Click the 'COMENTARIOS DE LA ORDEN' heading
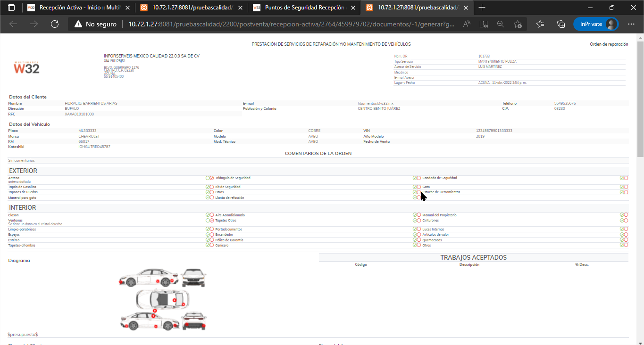The width and height of the screenshot is (644, 345). [318, 154]
